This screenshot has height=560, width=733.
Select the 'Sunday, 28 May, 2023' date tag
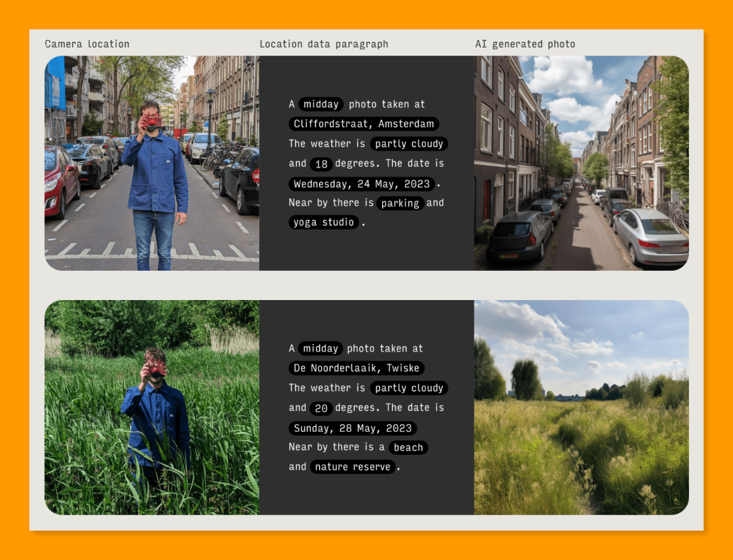pos(352,428)
